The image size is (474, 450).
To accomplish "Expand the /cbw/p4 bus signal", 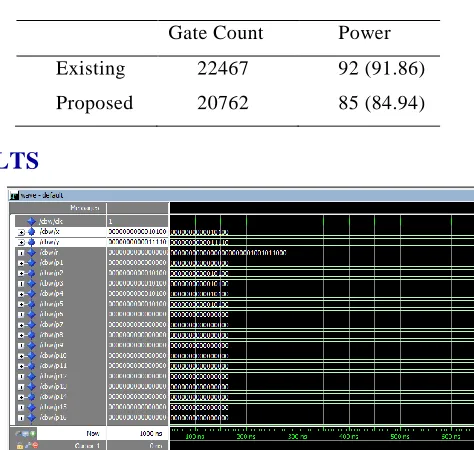I will pyautogui.click(x=21, y=294).
